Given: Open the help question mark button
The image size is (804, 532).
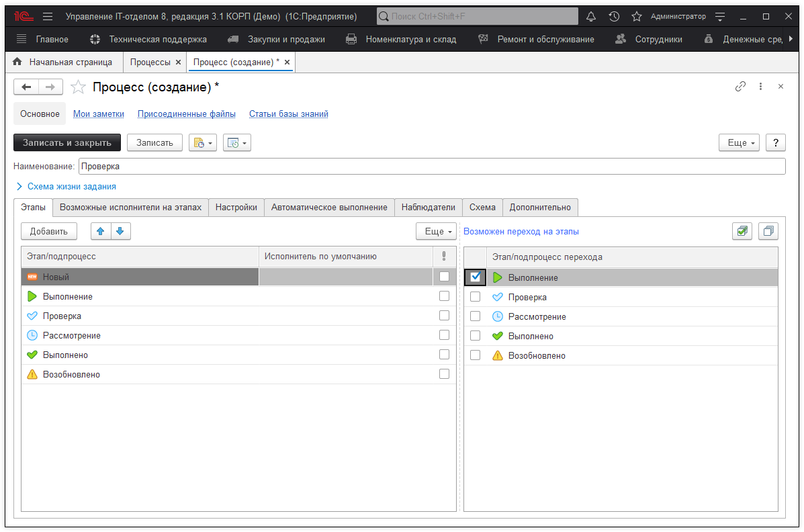Looking at the screenshot, I should [x=776, y=142].
